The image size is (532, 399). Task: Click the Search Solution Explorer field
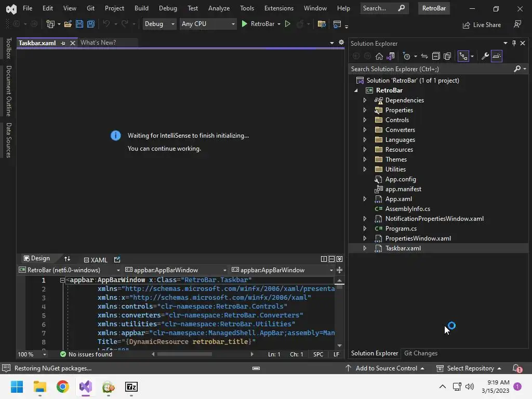click(x=431, y=69)
